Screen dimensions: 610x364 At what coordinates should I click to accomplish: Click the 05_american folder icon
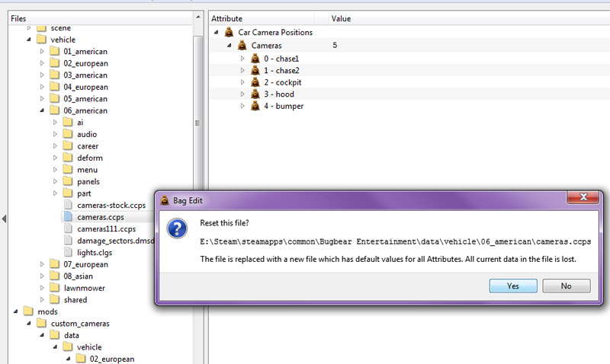point(55,99)
